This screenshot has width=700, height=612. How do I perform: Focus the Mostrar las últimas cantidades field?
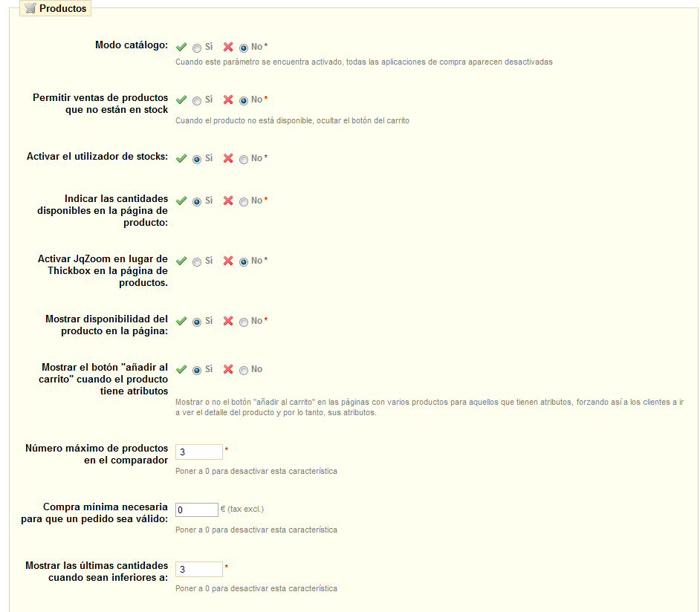click(x=199, y=569)
